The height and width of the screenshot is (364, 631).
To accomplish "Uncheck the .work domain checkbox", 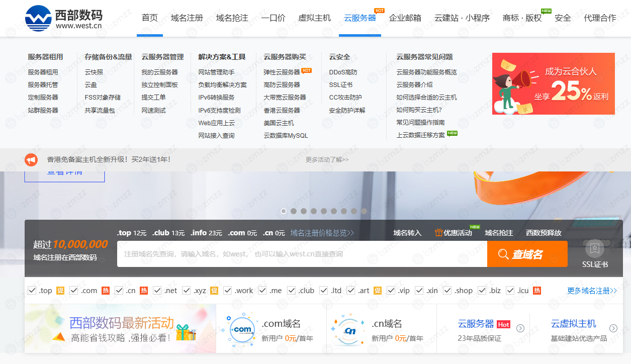I will click(227, 291).
